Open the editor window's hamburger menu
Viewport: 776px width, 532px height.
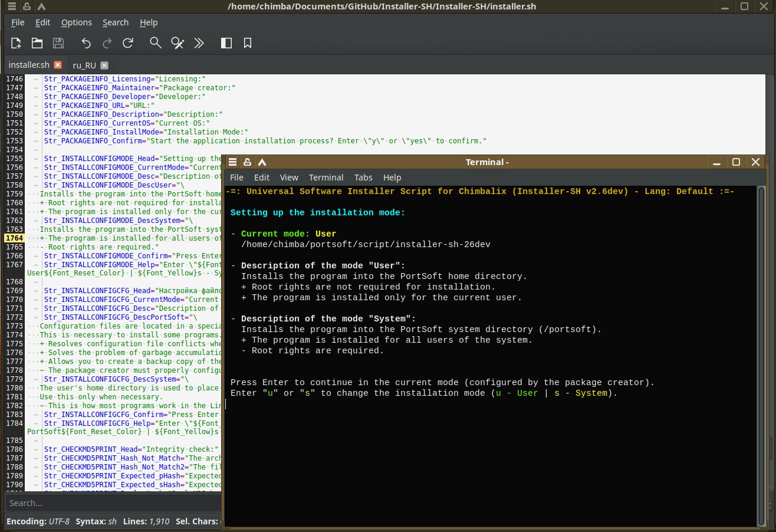[x=12, y=6]
